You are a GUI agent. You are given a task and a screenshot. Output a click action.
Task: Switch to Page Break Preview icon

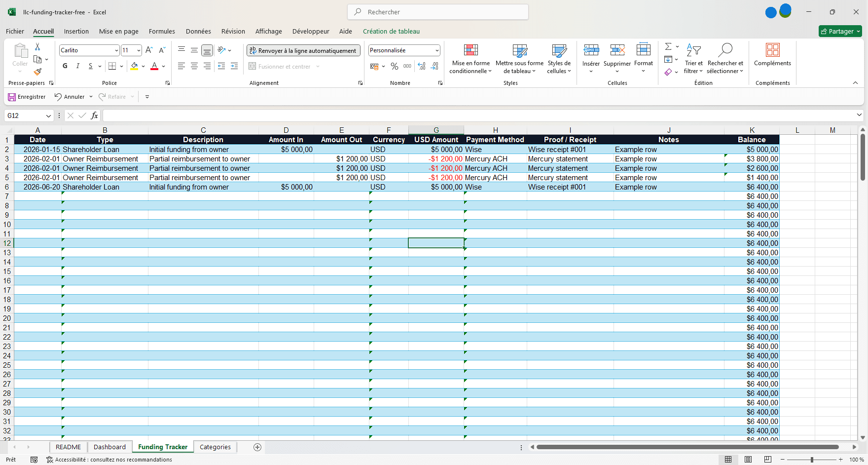tap(768, 460)
